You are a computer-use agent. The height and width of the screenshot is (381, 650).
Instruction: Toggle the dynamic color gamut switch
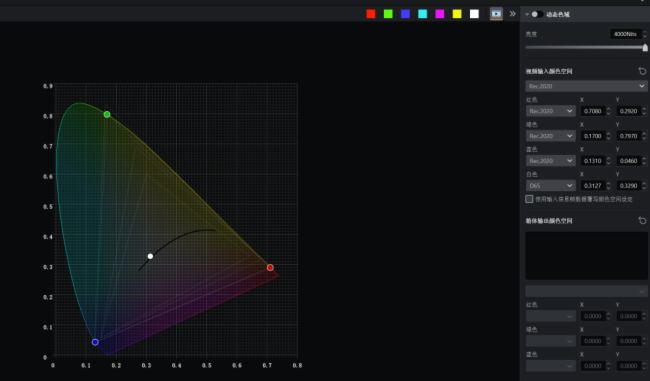tap(537, 15)
